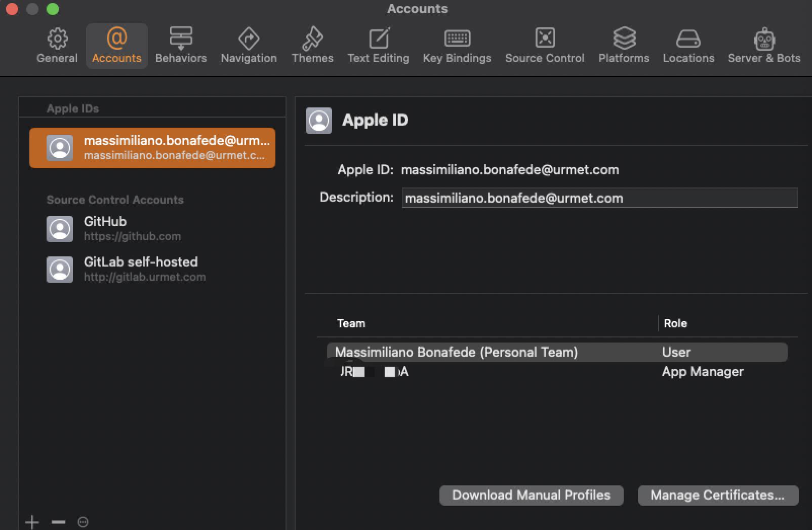Open Manage Certificates dialog
This screenshot has width=812, height=530.
point(717,495)
